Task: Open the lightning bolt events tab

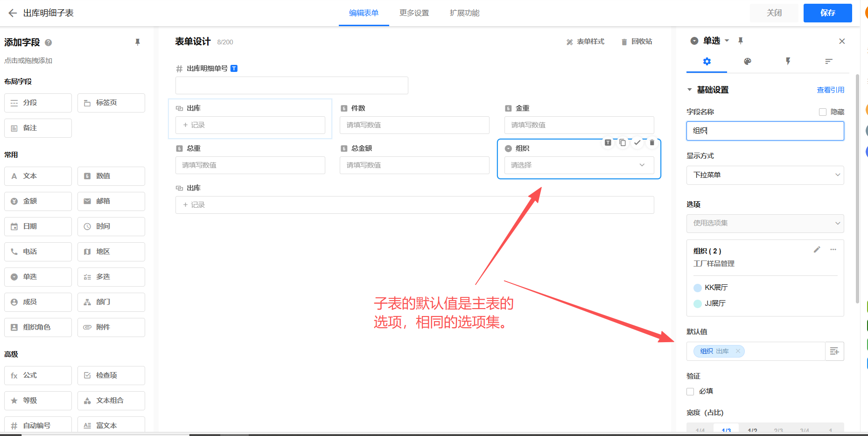Action: point(788,62)
